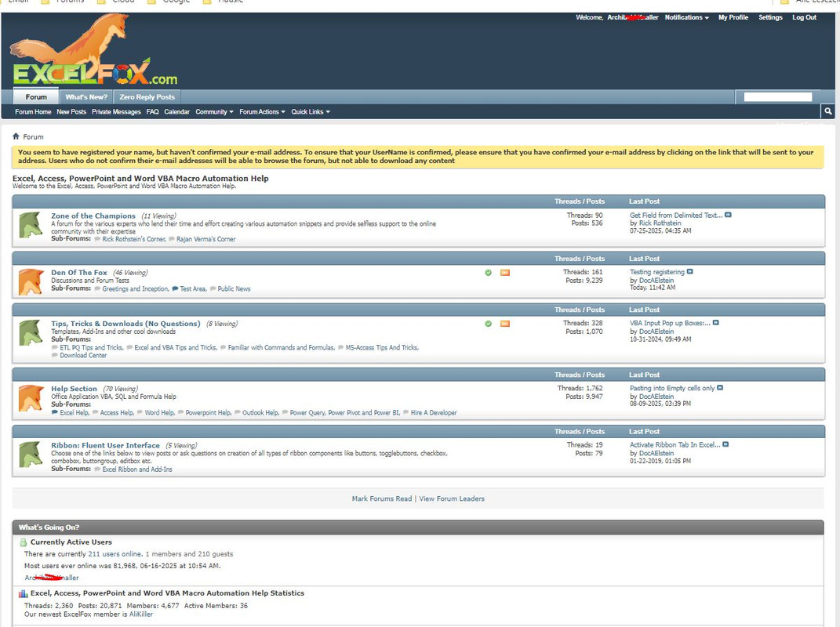Viewport: 840px width, 627px height.
Task: Expand the Quick Links menu
Action: [x=311, y=112]
